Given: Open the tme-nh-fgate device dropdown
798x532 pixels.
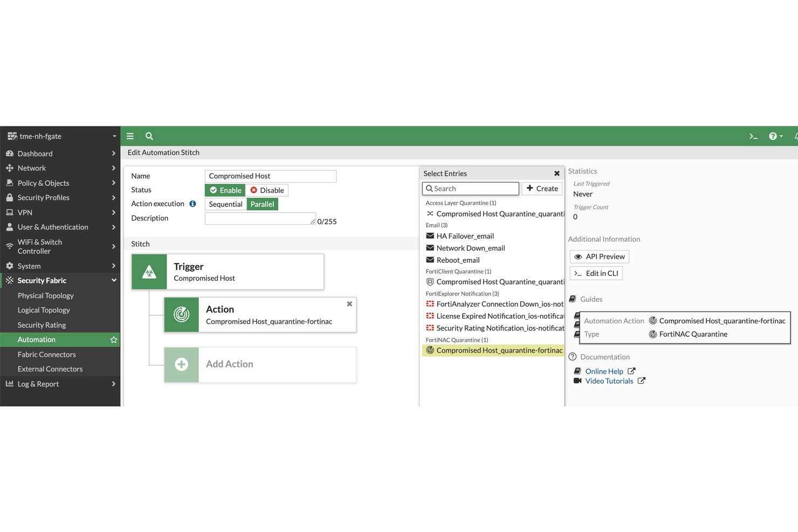Looking at the screenshot, I should [60, 136].
